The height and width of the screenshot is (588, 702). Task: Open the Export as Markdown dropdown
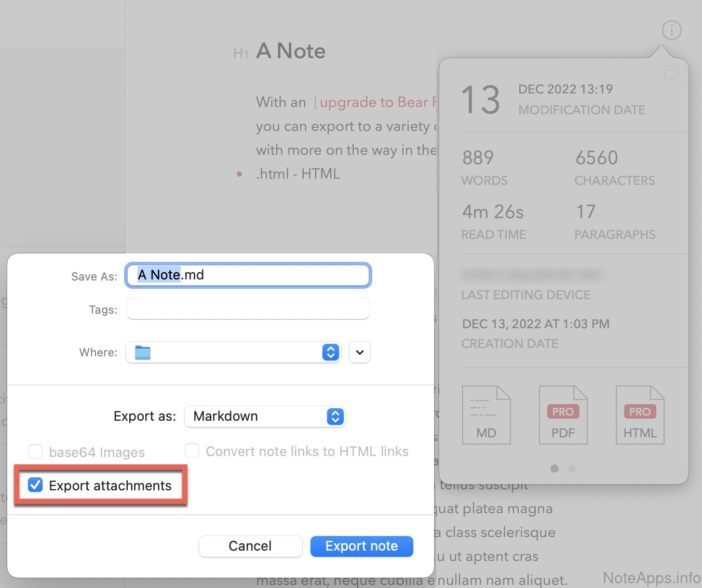tap(265, 417)
